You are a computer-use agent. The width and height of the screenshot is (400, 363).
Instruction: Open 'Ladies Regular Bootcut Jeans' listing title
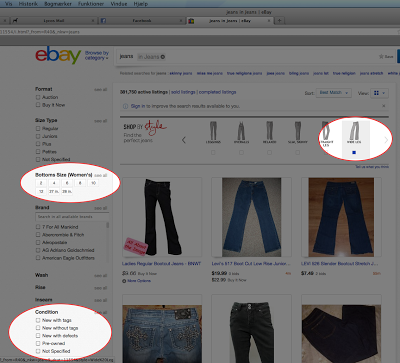(161, 264)
